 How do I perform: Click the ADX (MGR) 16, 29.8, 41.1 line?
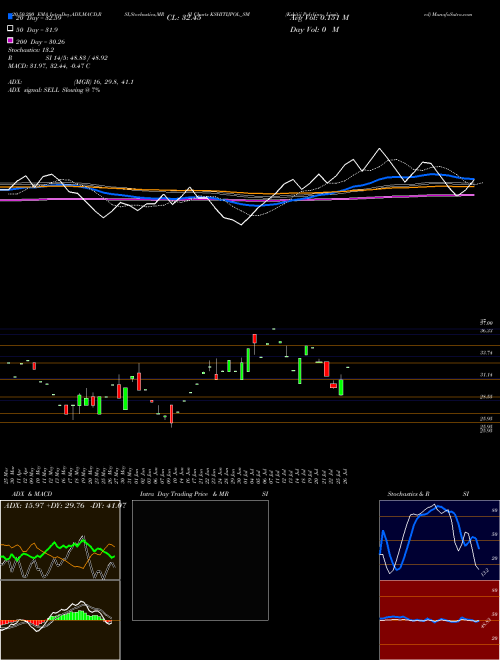[x=71, y=82]
